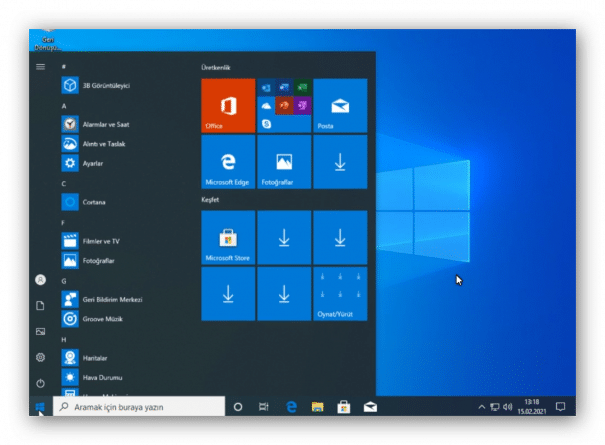Select Recycle Bin desktop icon
This screenshot has height=445, width=605.
[47, 40]
